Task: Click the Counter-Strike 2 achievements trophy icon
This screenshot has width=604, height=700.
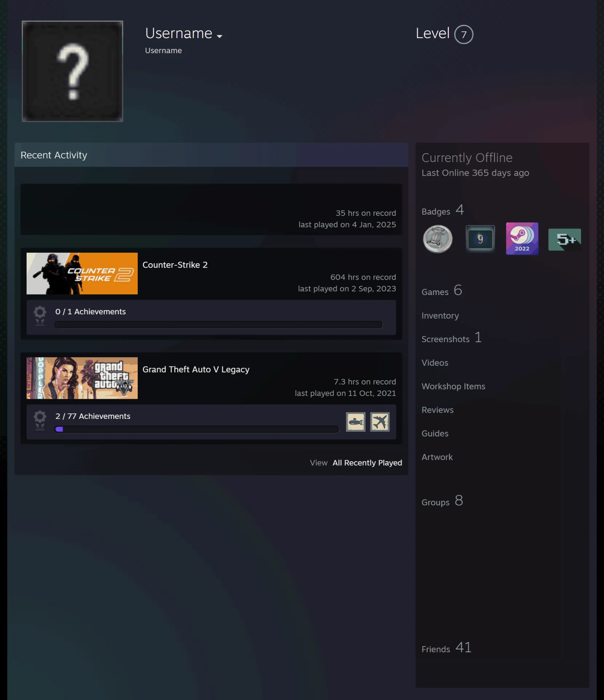Action: click(x=40, y=316)
